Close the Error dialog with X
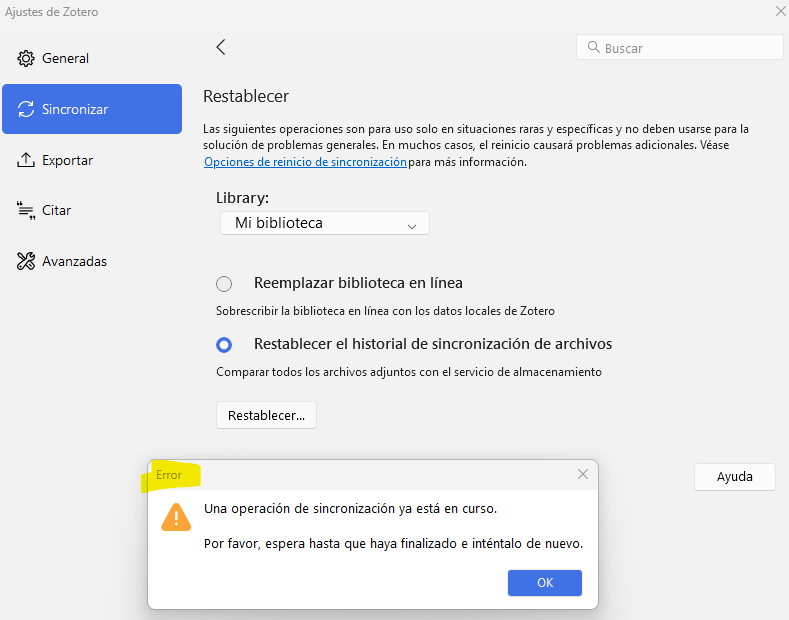789x620 pixels. pos(583,474)
